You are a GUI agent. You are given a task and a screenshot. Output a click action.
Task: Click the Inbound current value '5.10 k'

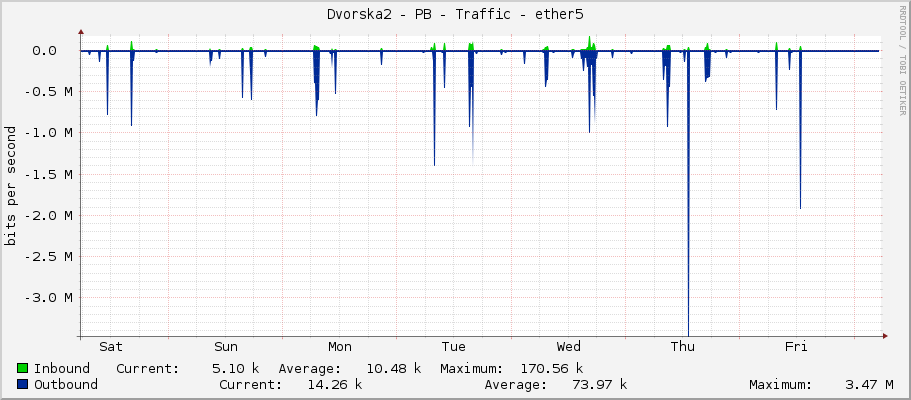(x=236, y=368)
